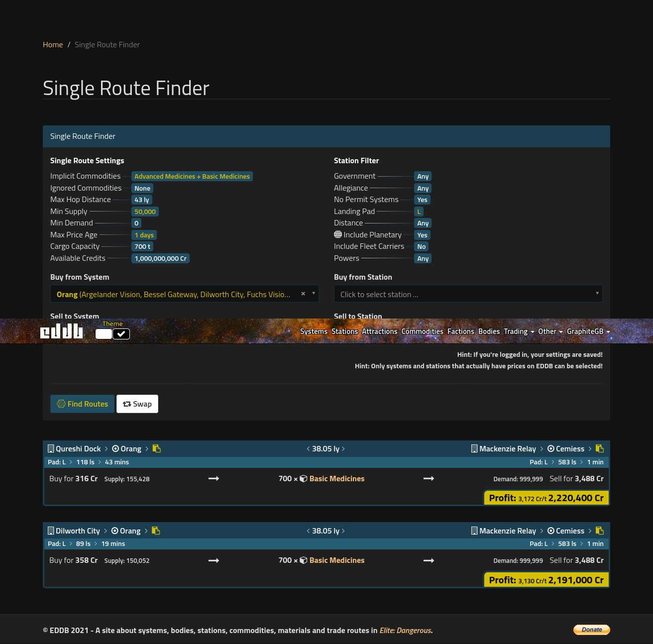Toggle Include Fleet Carriers value No
Viewport: 653px width, 644px height.
pyautogui.click(x=422, y=246)
